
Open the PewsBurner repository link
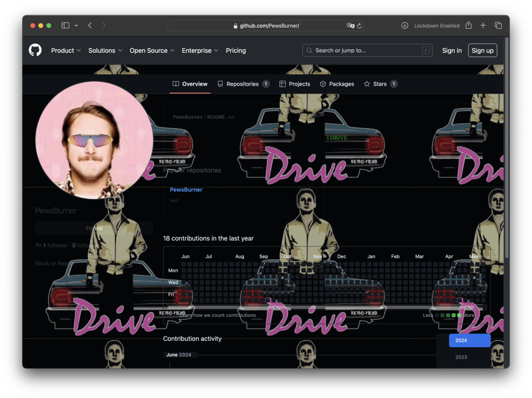pyautogui.click(x=186, y=190)
